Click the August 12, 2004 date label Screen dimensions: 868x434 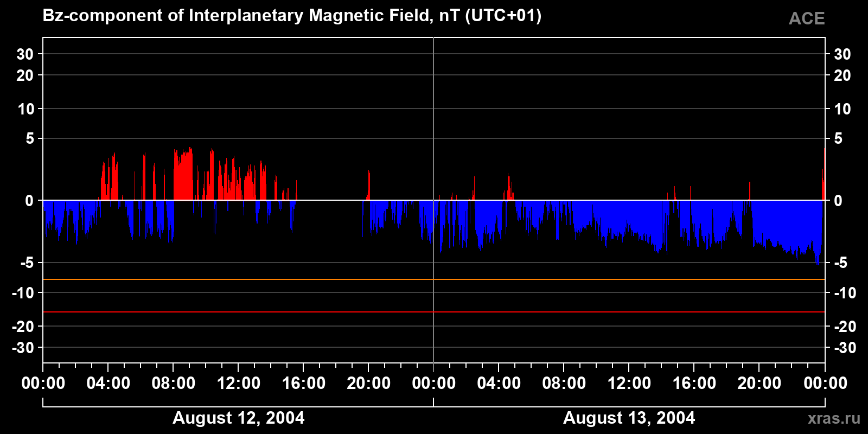pos(238,418)
